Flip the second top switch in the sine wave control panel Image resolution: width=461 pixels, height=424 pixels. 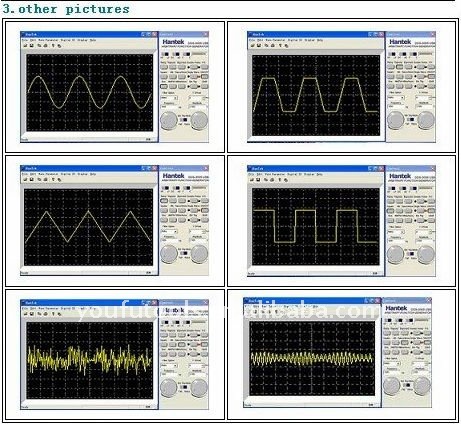176,54
